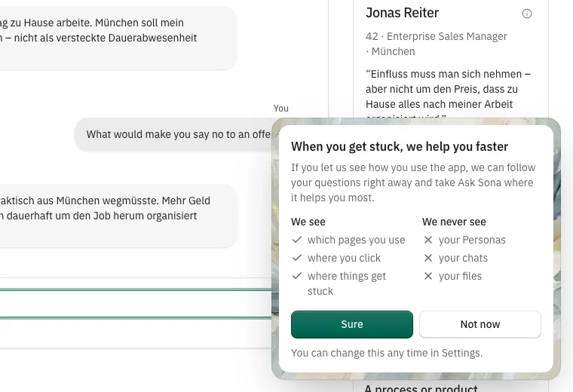Image resolution: width=573 pixels, height=392 pixels.
Task: Click the 'A process or product' text
Action: 421,388
